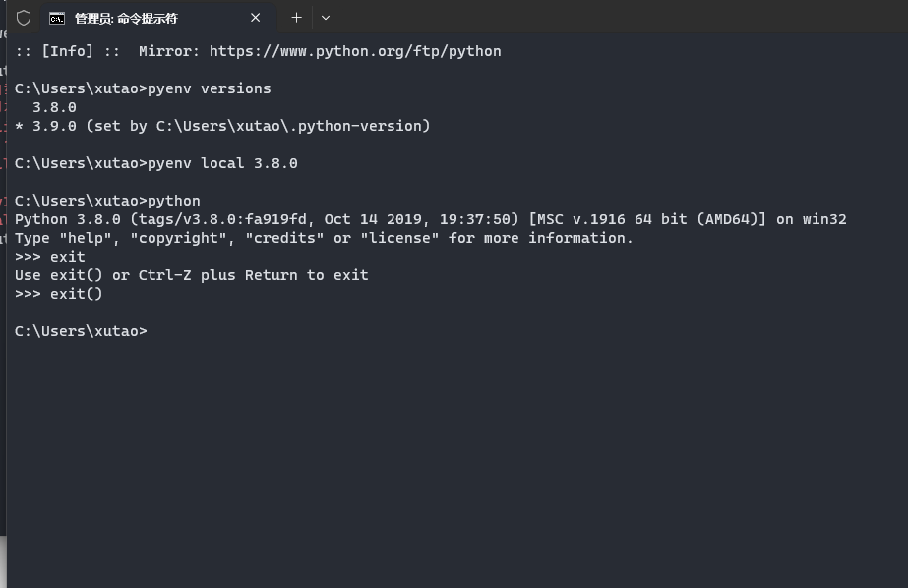Click the Use exit() or Ctrl-Z message
Viewport: 908px width, 588px height.
pyautogui.click(x=191, y=275)
